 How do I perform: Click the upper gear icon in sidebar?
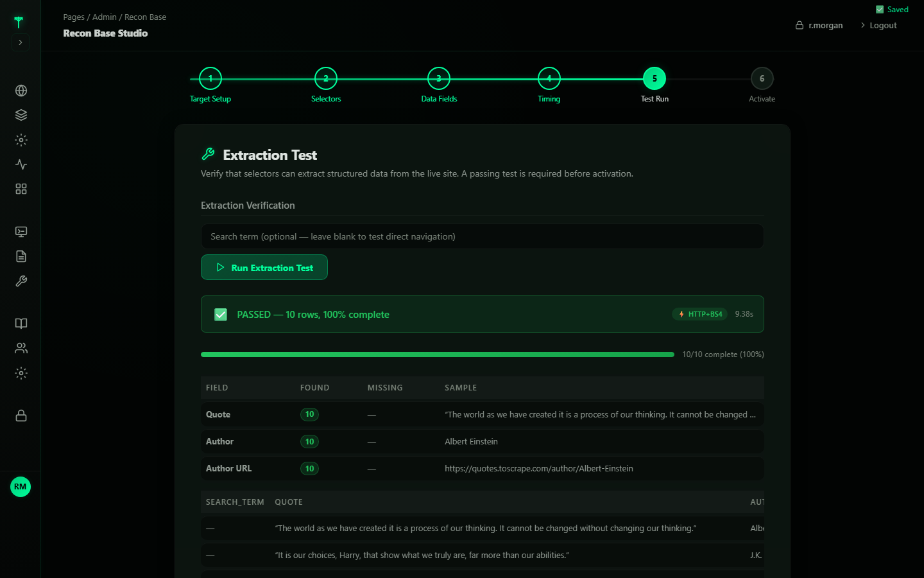tap(21, 140)
